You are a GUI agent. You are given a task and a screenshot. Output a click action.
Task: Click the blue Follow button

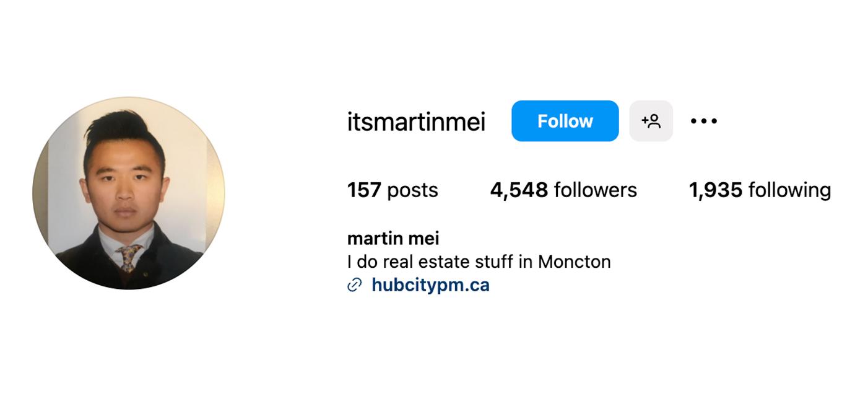(565, 121)
